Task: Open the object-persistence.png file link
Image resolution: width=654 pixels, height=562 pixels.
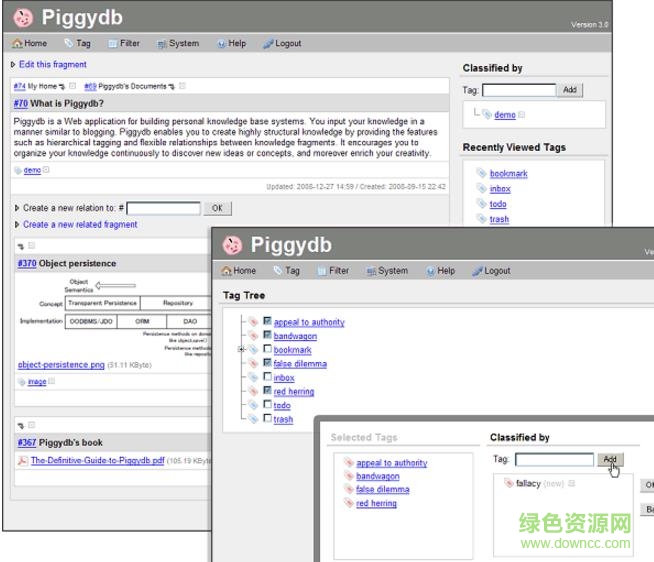Action: (x=61, y=365)
